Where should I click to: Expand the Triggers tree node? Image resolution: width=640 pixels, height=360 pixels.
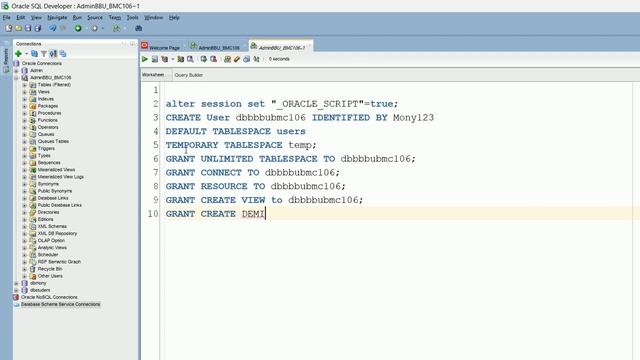click(24, 149)
